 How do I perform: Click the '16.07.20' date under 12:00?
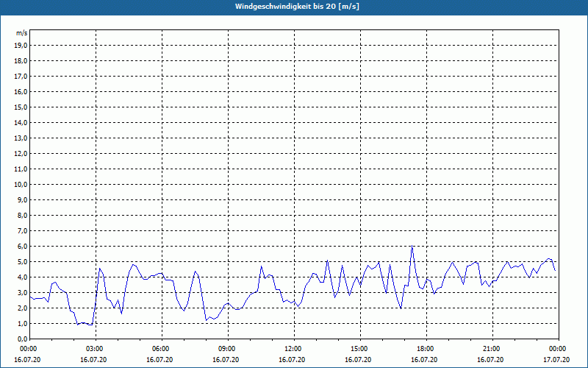(x=292, y=360)
